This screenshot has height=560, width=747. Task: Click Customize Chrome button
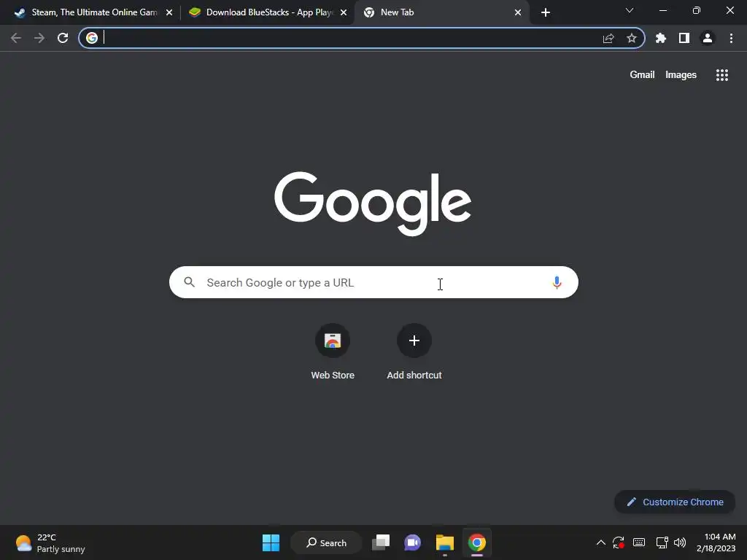tap(675, 502)
